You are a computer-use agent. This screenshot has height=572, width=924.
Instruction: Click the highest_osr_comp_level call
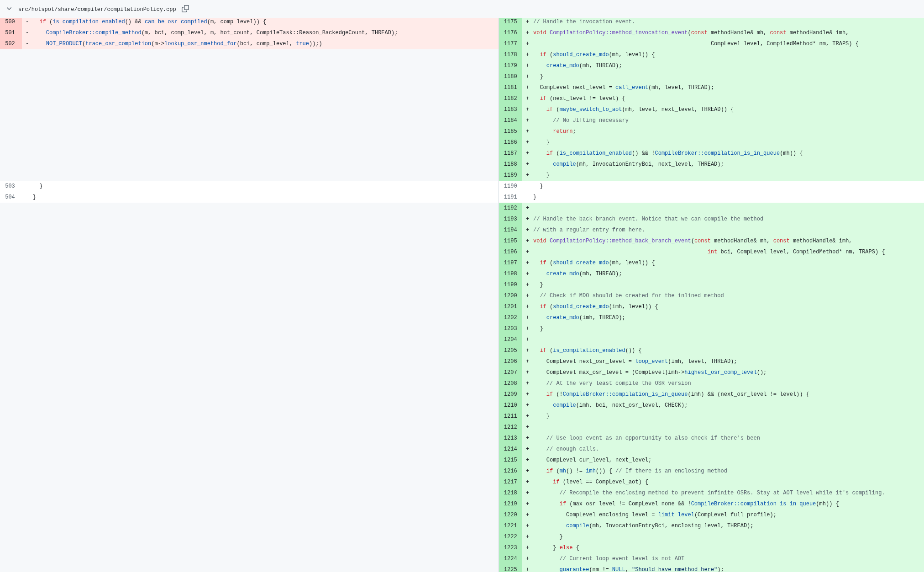pos(720,373)
